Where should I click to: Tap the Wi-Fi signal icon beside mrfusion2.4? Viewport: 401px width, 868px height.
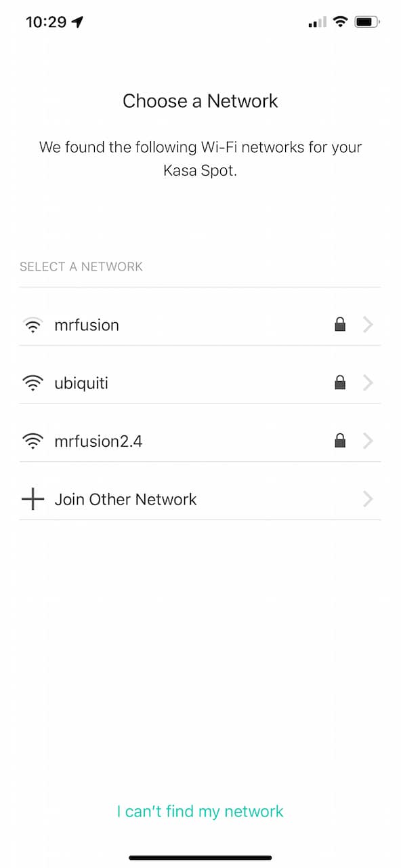click(x=32, y=441)
